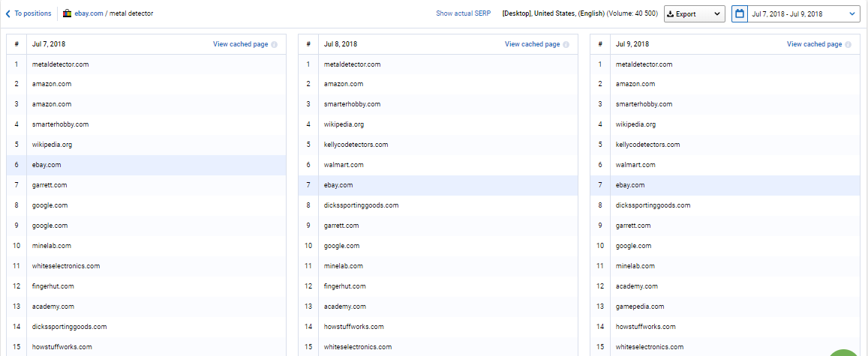The height and width of the screenshot is (356, 868).
Task: Click minelab.com in Jul 7 column
Action: click(x=52, y=245)
